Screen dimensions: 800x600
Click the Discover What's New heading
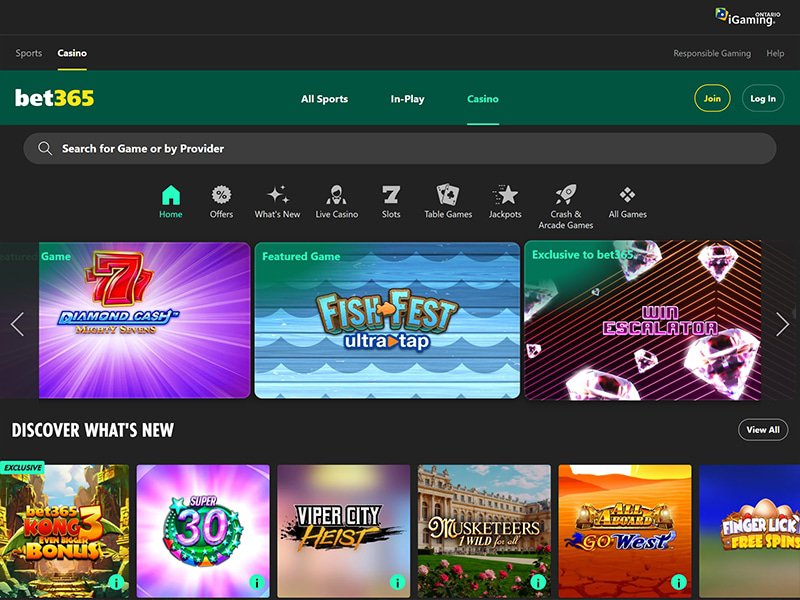(x=92, y=430)
